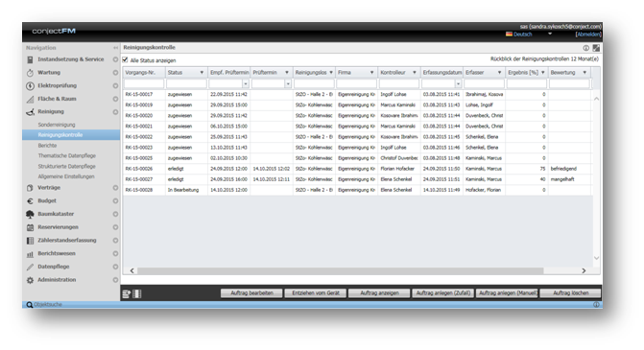
Task: Open the Bewertung column dropdown arrow
Action: coord(584,73)
